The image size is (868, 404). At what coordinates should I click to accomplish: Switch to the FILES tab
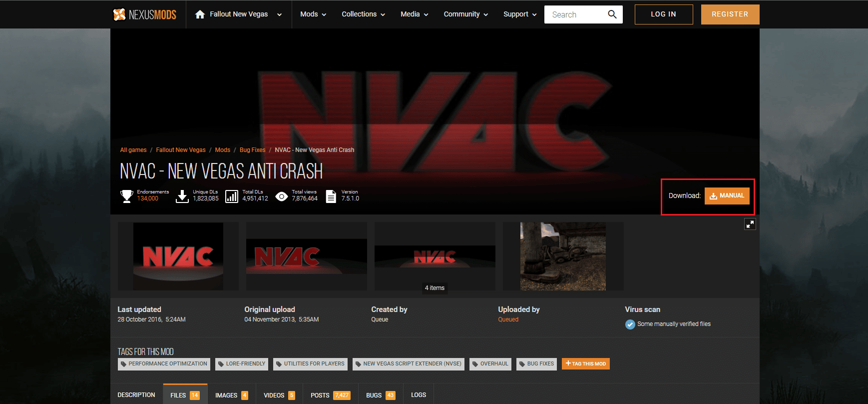pos(185,395)
